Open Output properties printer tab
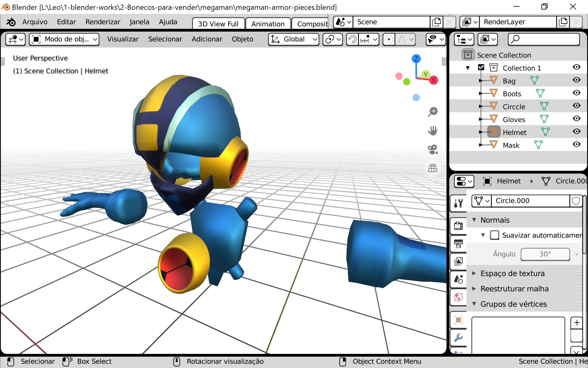This screenshot has height=368, width=588. [x=458, y=244]
